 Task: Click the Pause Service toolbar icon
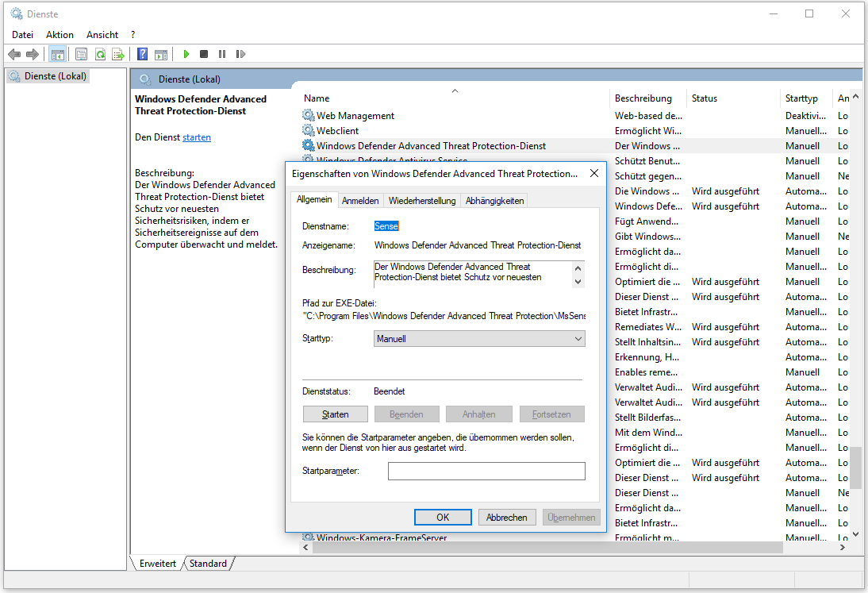[x=222, y=54]
